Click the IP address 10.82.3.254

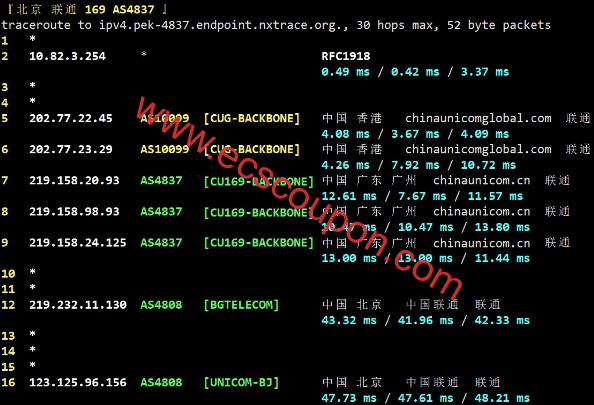pos(67,56)
